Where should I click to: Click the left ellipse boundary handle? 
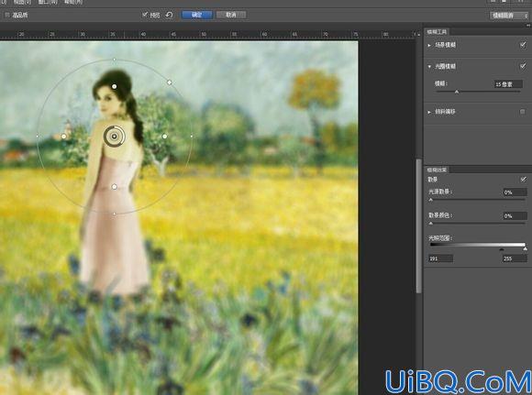38,137
